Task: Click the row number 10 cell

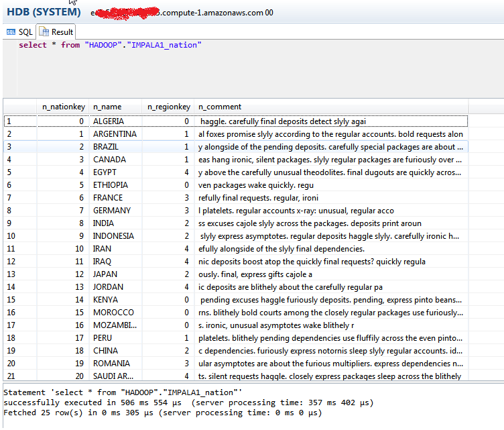Action: 20,236
